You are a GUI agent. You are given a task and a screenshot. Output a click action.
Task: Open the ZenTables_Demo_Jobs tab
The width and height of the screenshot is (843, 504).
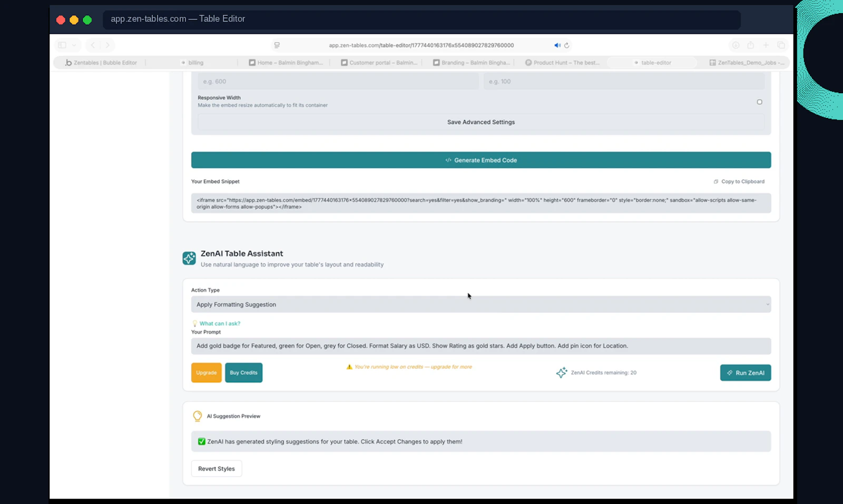point(747,63)
